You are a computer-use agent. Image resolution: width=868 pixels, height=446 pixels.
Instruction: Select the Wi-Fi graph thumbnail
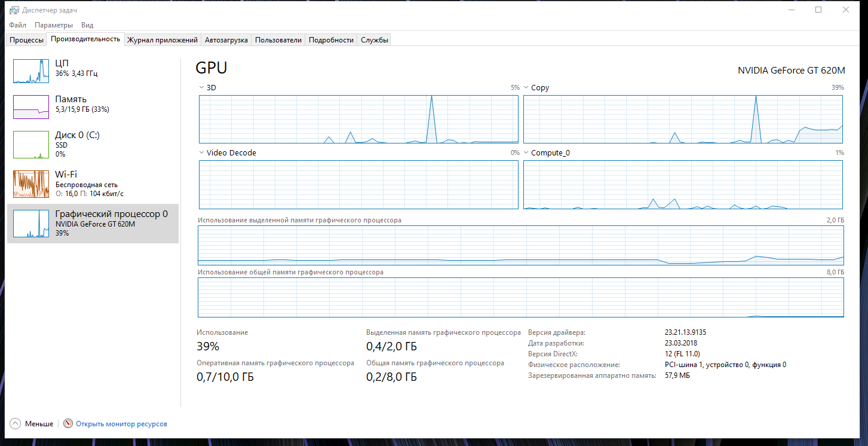pos(31,184)
